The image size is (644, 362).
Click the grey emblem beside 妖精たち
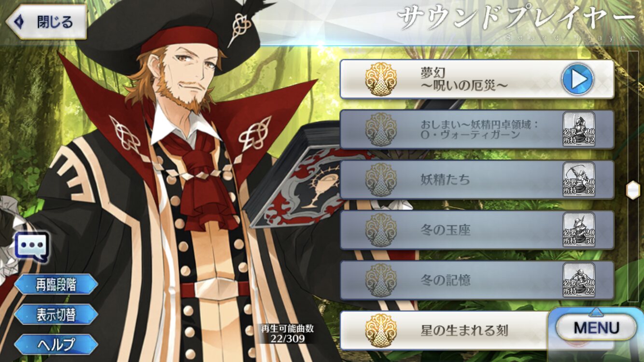(x=380, y=180)
